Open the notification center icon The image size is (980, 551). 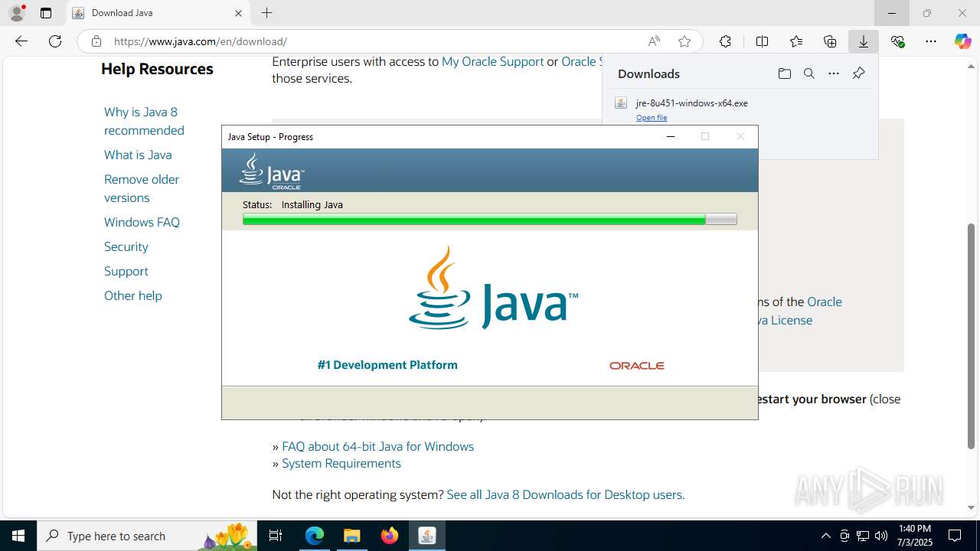[x=955, y=536]
